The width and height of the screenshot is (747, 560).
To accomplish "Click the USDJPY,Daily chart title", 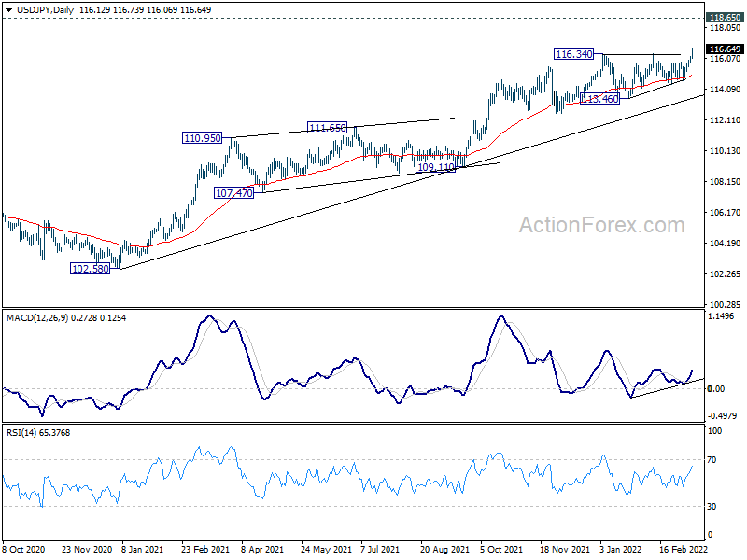I will [45, 10].
